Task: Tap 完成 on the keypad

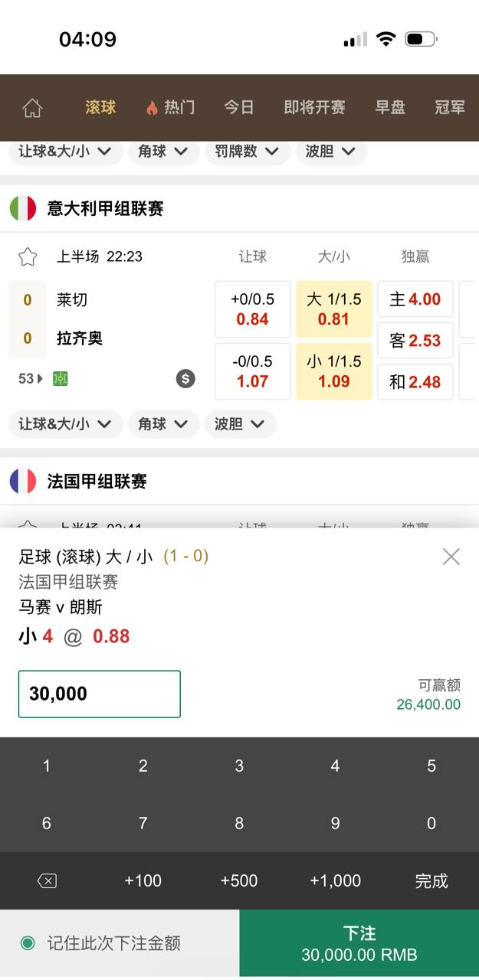Action: click(x=431, y=881)
